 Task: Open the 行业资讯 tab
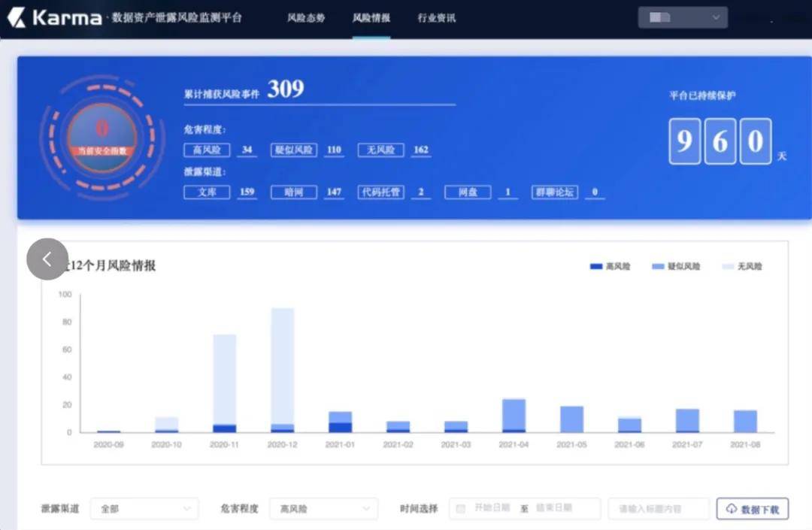(437, 18)
